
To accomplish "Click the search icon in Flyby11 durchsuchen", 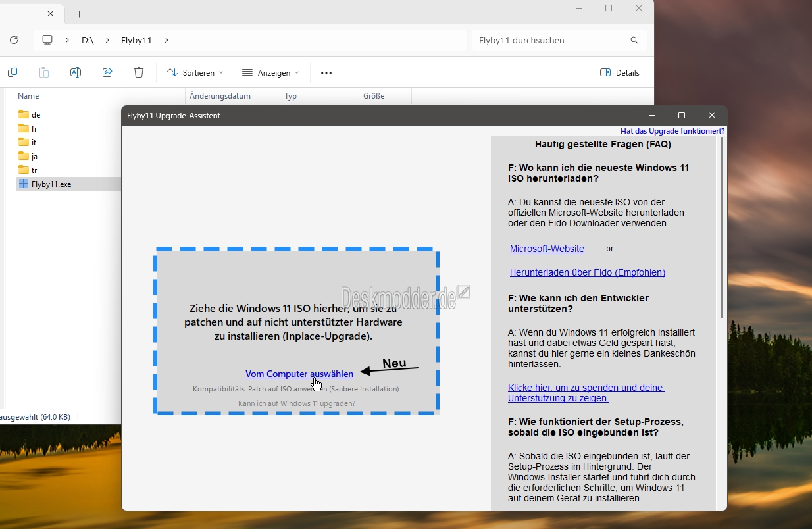I will pos(634,40).
